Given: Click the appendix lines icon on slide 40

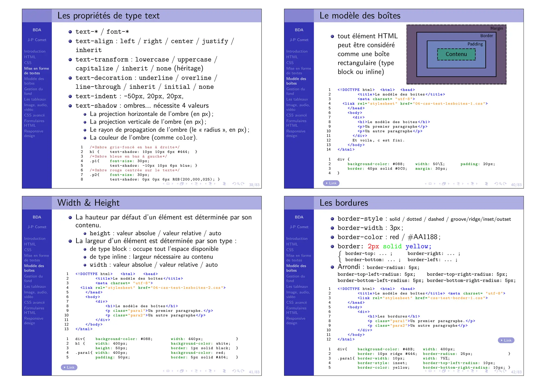Looking at the screenshot, I should pyautogui.click(x=486, y=184).
